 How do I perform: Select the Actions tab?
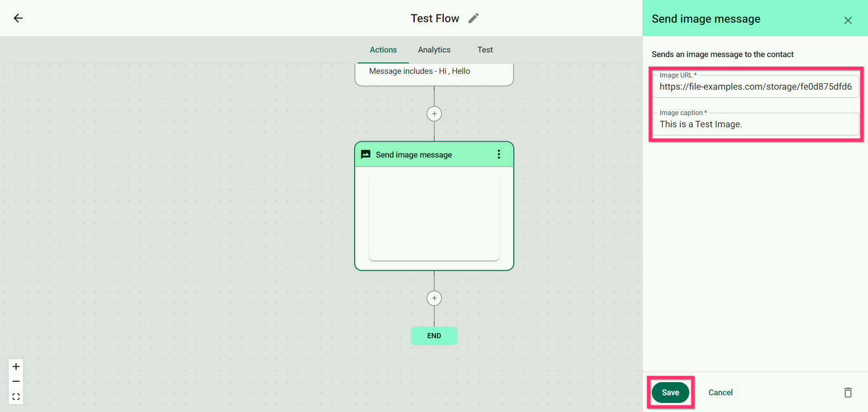coord(383,50)
